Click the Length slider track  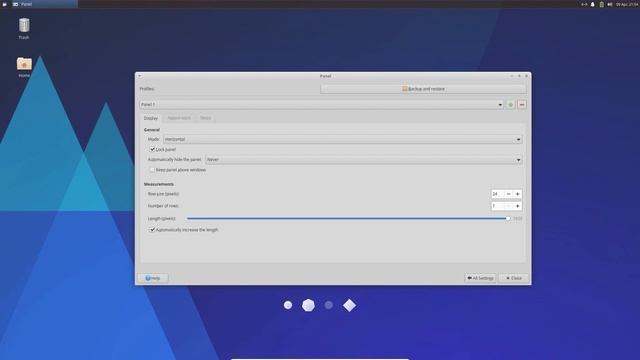tap(348, 218)
